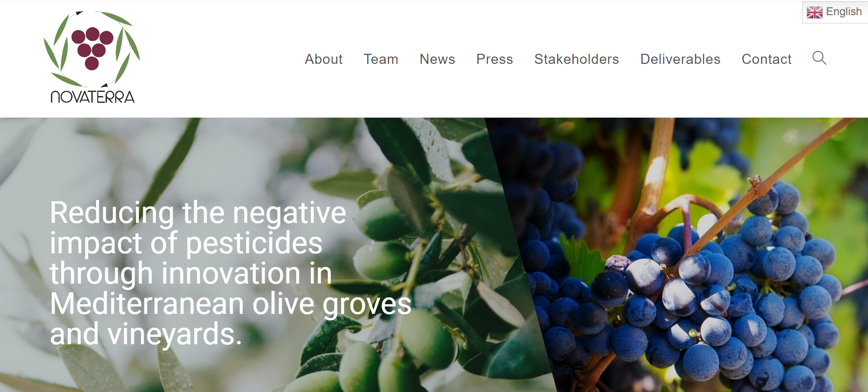Viewport: 868px width, 392px height.
Task: Open the English language selector
Action: pyautogui.click(x=834, y=12)
